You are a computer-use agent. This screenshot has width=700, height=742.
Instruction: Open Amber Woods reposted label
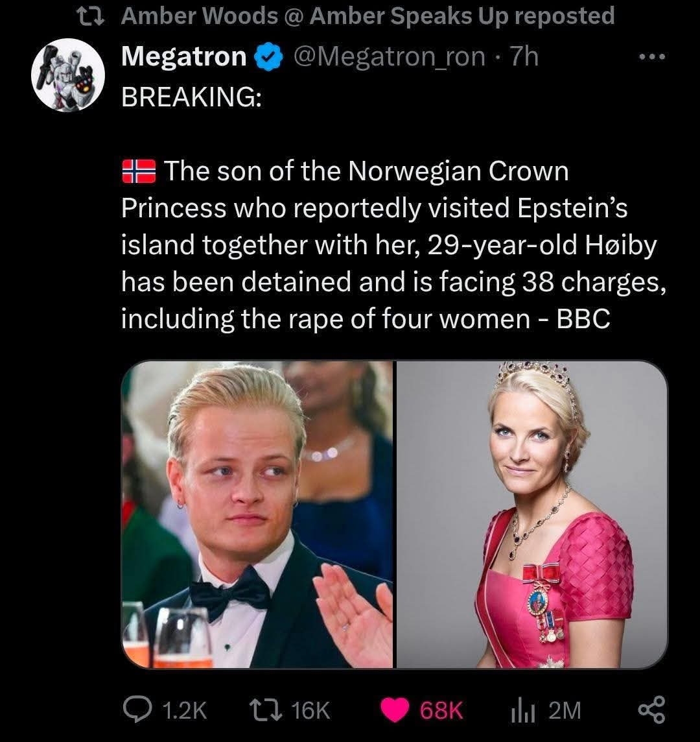click(367, 16)
